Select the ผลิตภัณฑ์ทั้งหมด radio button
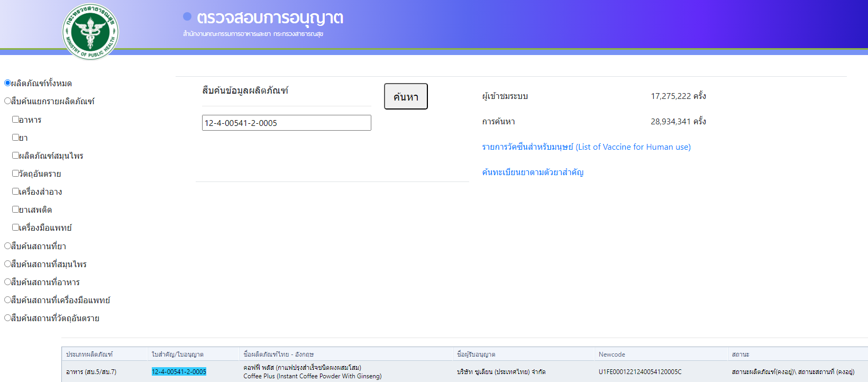Screen dimensions: 868x382 pyautogui.click(x=7, y=83)
